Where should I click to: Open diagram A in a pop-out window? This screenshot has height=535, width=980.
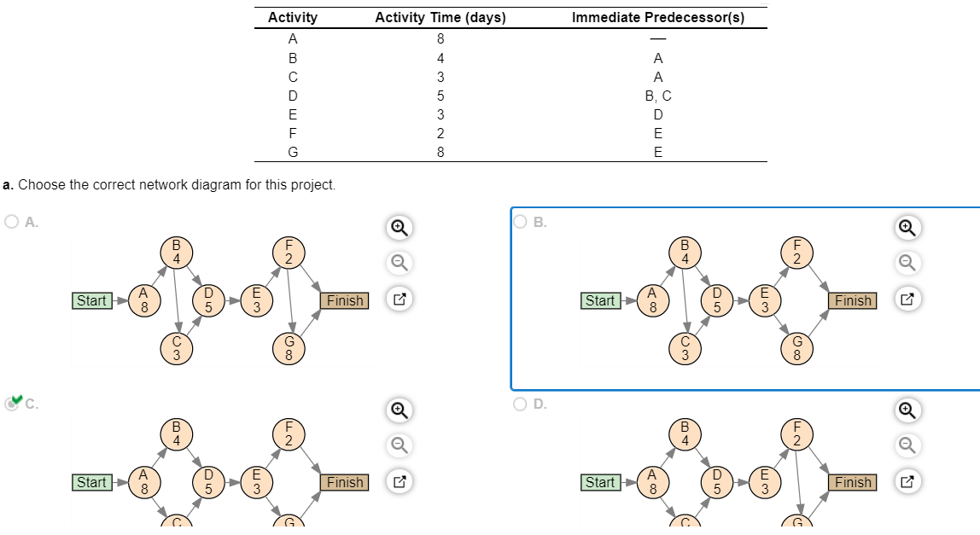click(x=400, y=300)
